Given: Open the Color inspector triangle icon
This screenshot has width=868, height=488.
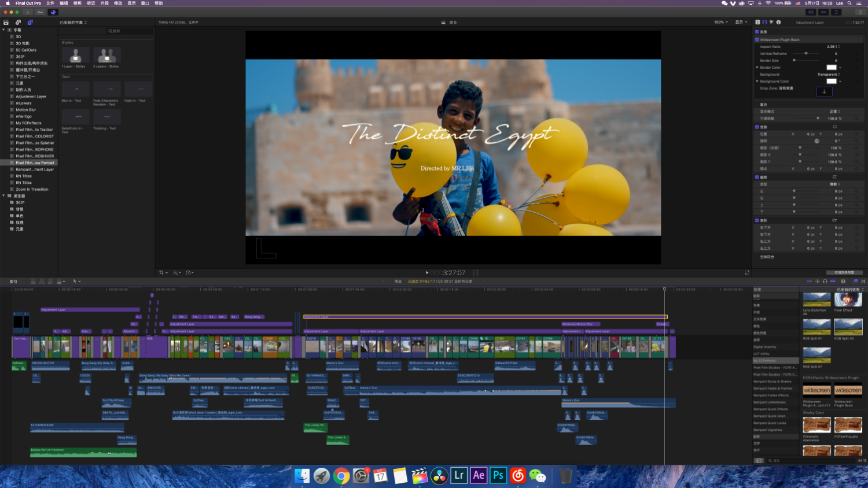Looking at the screenshot, I should [771, 23].
